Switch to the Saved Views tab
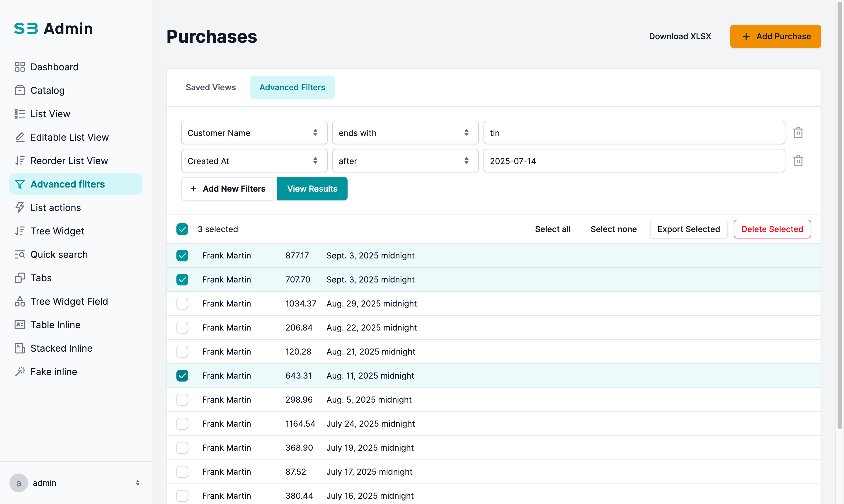Viewport: 844px width, 504px height. 211,87
